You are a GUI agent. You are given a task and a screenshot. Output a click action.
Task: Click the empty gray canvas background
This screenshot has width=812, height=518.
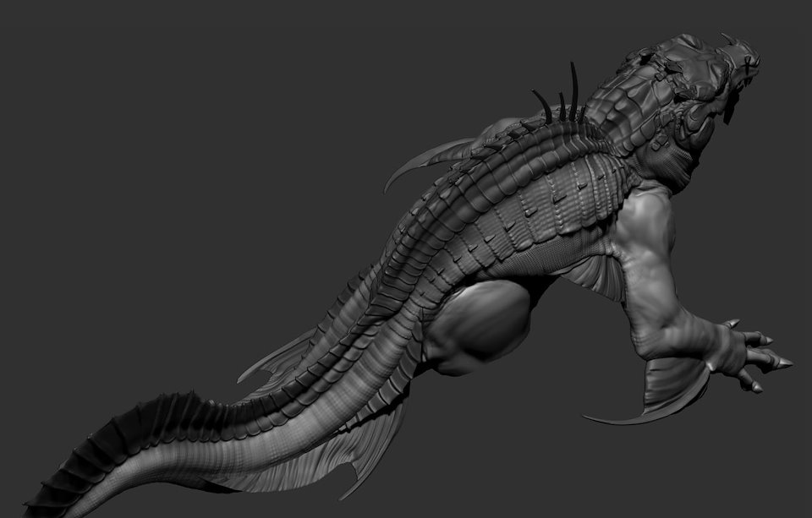[x=181, y=155]
